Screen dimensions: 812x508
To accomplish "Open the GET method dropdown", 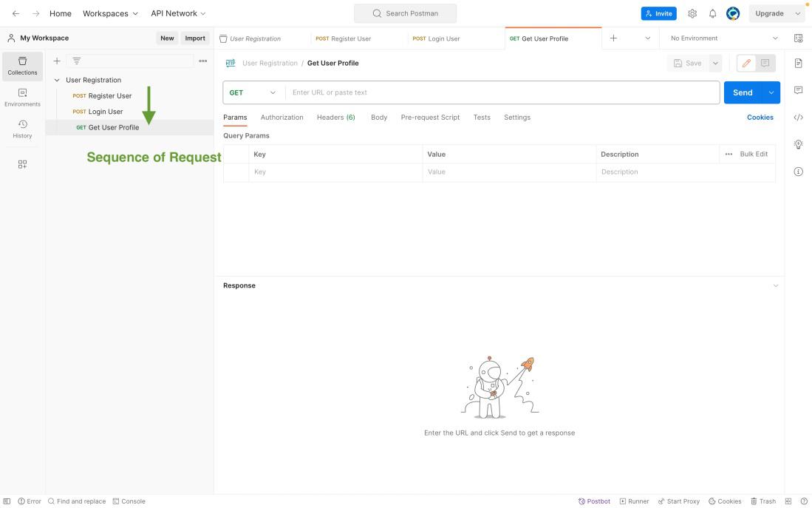I will (x=253, y=92).
